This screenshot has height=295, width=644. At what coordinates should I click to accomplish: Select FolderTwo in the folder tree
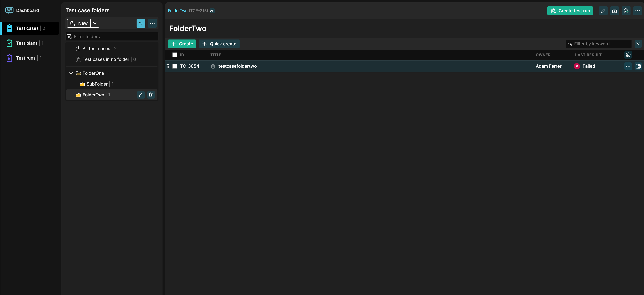pos(93,95)
